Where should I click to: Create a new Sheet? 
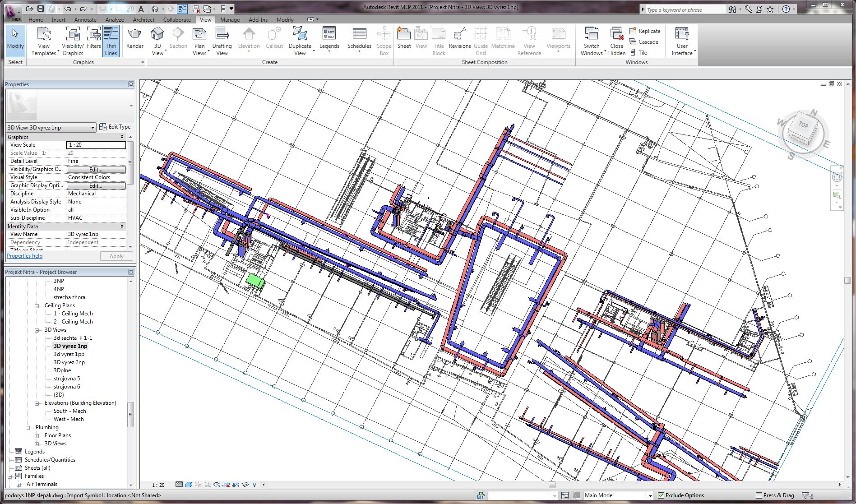click(404, 38)
